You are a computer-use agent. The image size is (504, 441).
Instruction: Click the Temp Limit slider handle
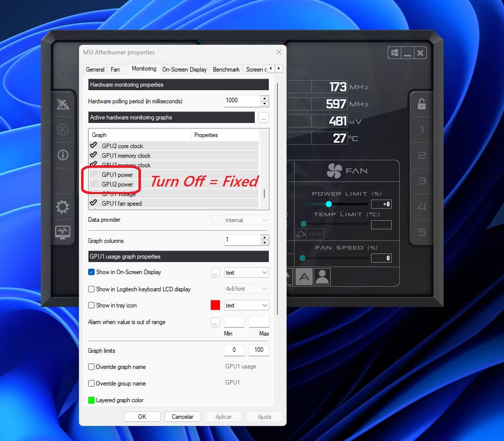(x=304, y=224)
